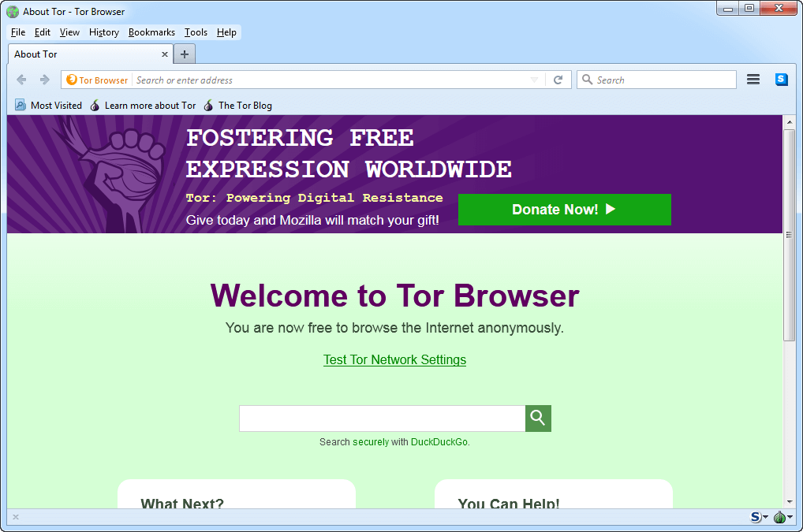Click into the DuckDuckGo page search box
The height and width of the screenshot is (532, 803).
[382, 419]
